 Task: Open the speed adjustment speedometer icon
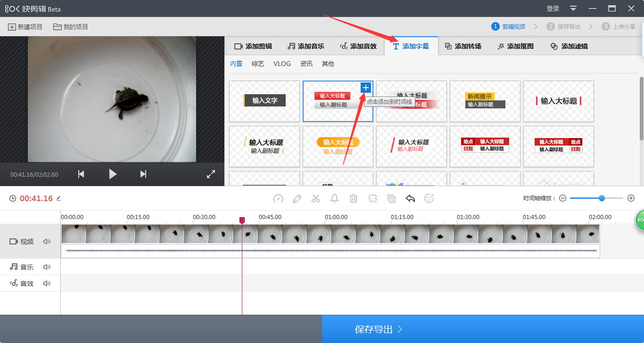[x=278, y=198]
